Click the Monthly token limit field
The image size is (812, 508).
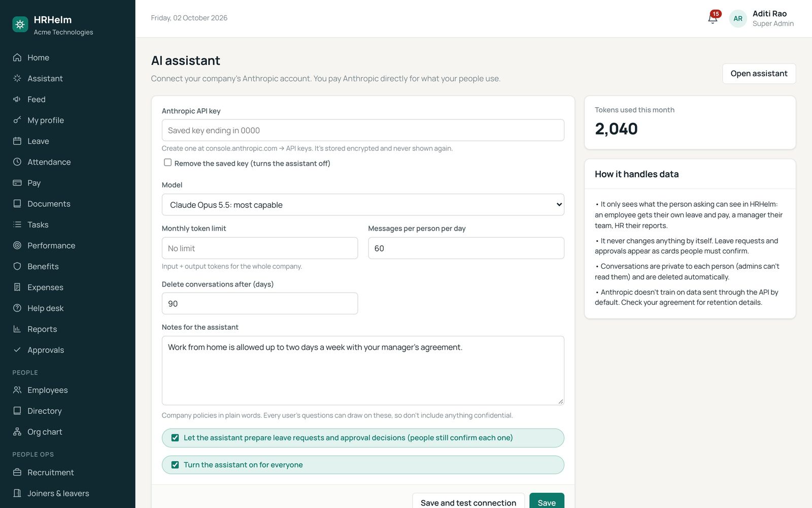(259, 248)
